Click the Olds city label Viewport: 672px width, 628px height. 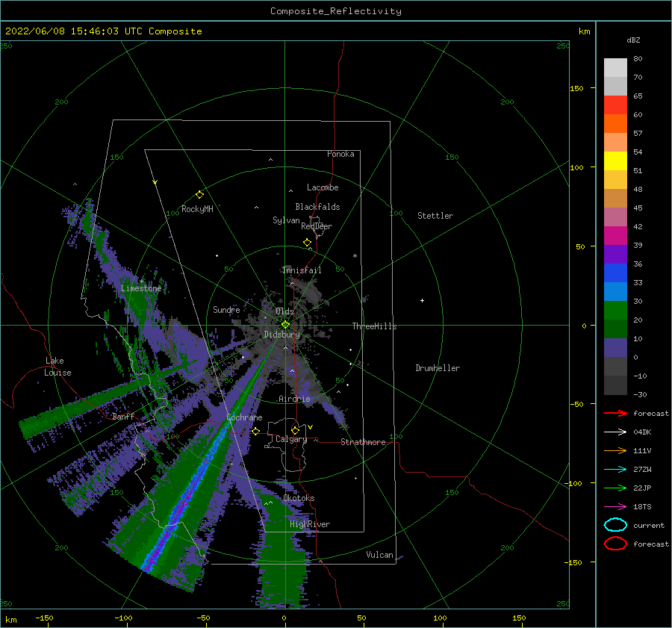point(284,311)
